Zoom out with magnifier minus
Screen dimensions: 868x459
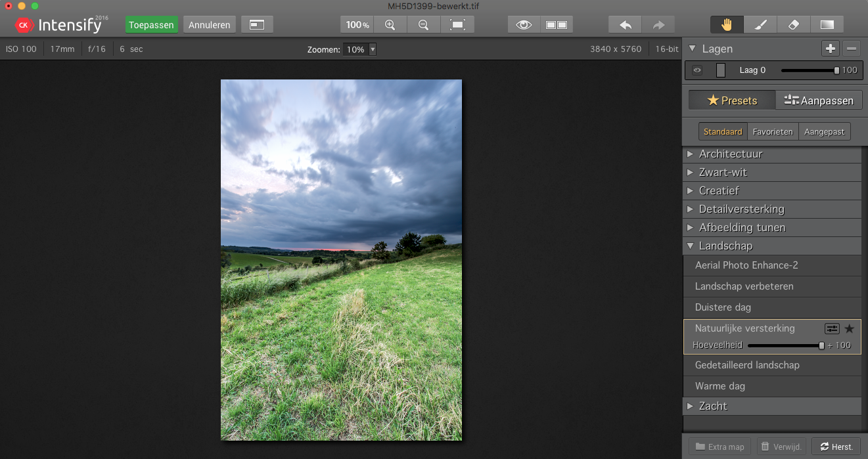(x=424, y=25)
